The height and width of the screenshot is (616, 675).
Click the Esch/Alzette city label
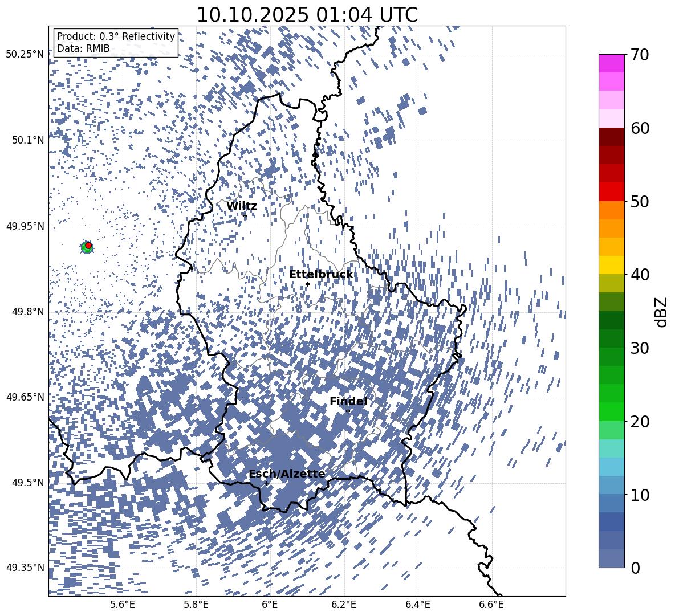coord(287,474)
